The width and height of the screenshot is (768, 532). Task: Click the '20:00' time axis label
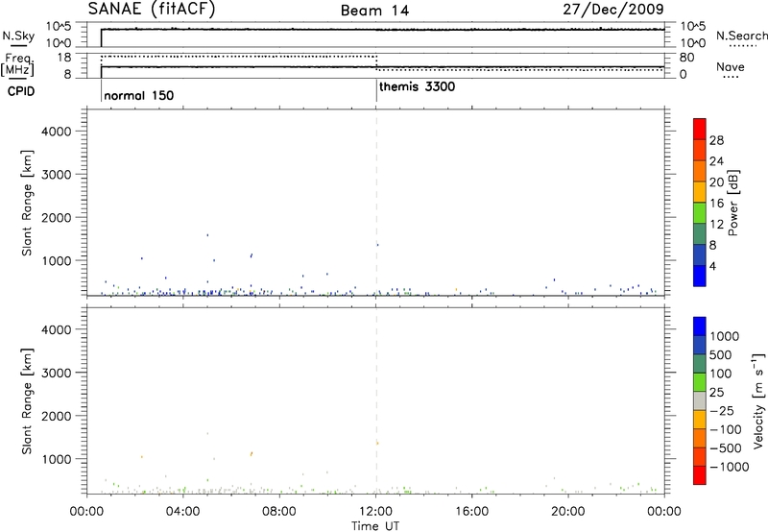tap(568, 512)
